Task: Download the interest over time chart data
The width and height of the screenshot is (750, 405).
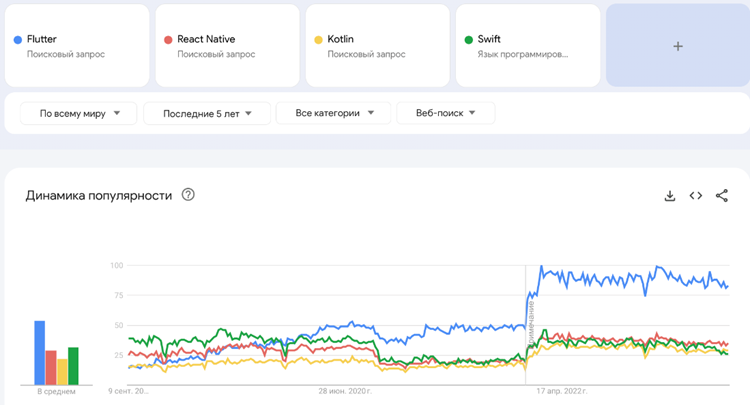Action: (x=670, y=196)
